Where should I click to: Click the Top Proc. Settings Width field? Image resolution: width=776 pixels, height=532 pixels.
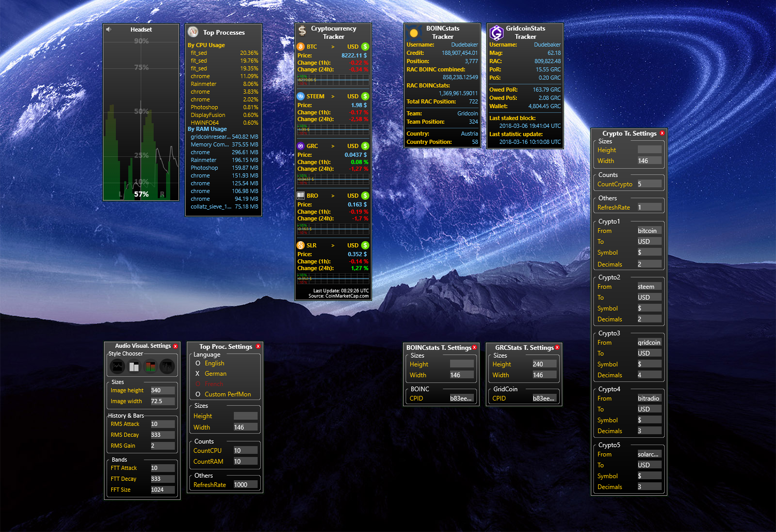245,427
